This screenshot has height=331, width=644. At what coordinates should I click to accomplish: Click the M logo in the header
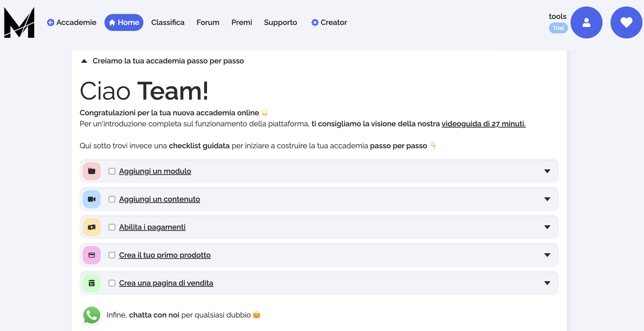[19, 22]
